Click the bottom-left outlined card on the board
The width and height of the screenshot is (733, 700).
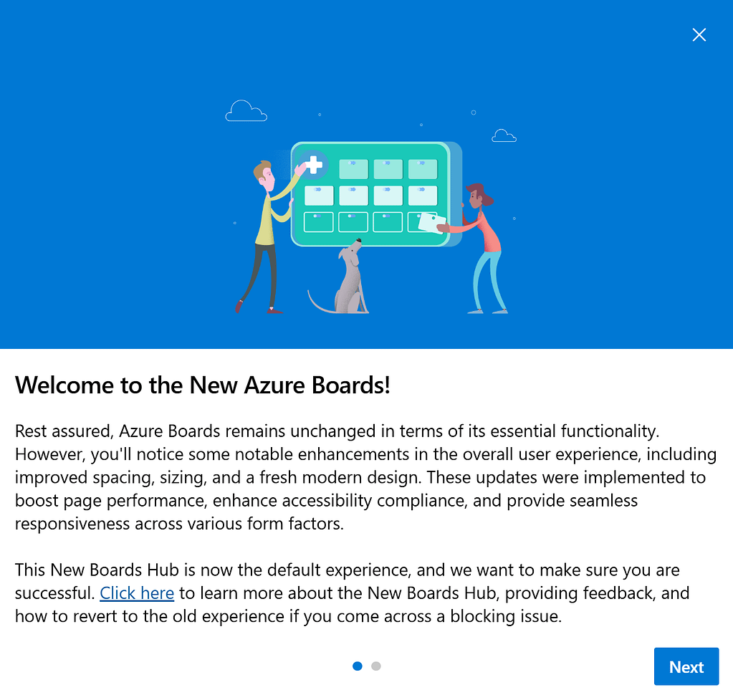click(x=319, y=221)
